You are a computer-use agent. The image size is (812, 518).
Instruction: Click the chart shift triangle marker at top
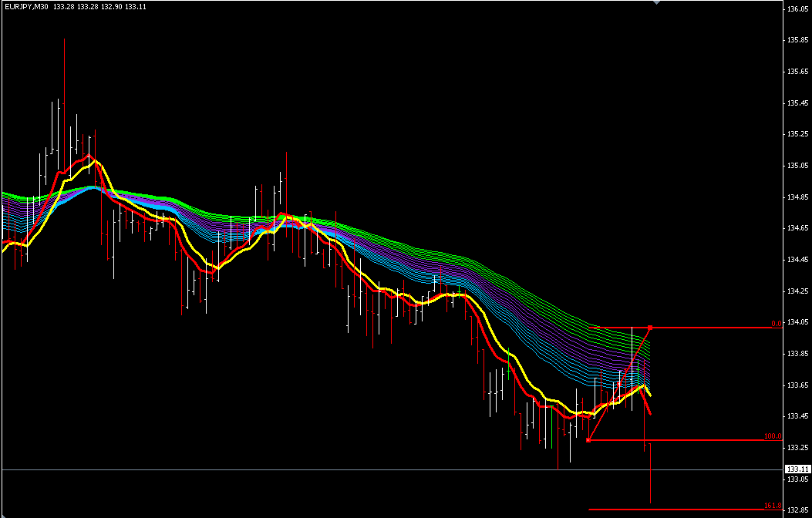tap(657, 2)
